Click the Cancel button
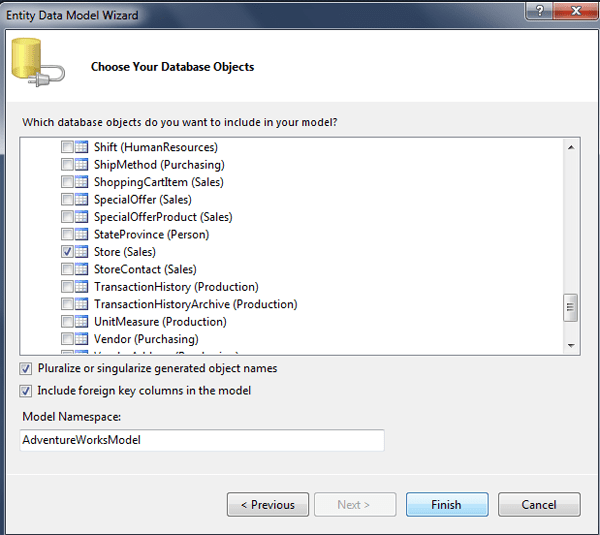Image resolution: width=600 pixels, height=535 pixels. pos(539,504)
